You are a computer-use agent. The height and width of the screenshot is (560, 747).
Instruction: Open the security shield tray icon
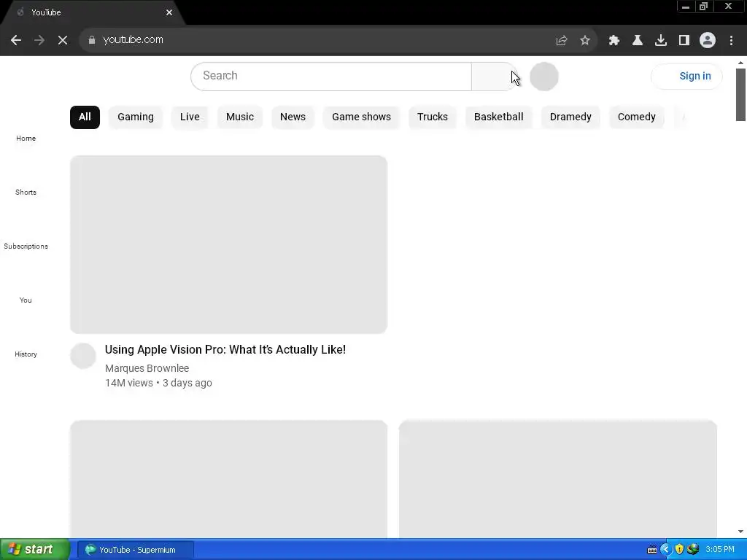(x=679, y=550)
